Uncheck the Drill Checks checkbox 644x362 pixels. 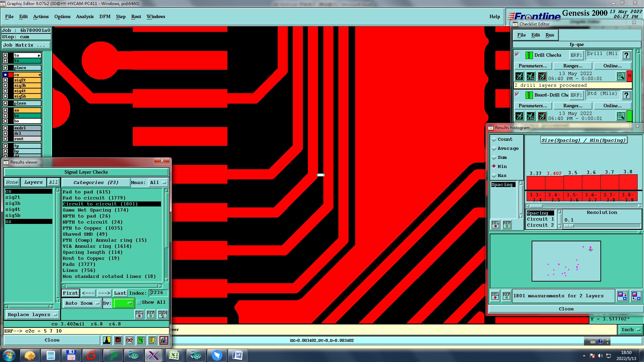click(517, 54)
